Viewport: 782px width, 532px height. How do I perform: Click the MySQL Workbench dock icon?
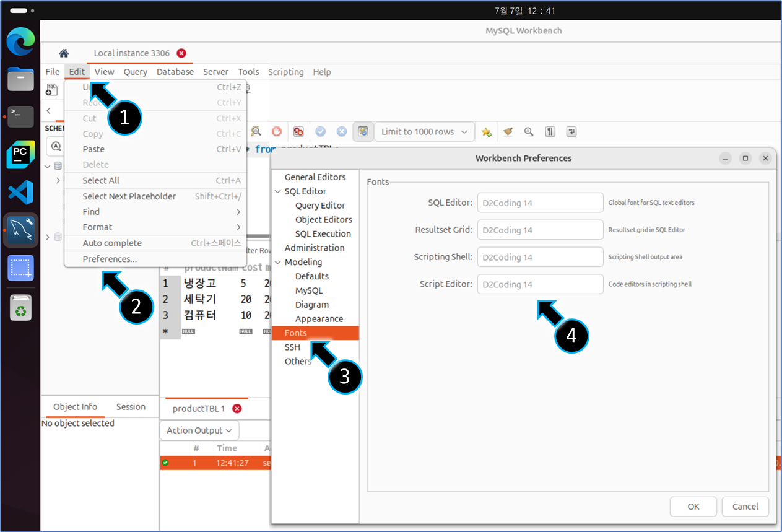pyautogui.click(x=20, y=230)
